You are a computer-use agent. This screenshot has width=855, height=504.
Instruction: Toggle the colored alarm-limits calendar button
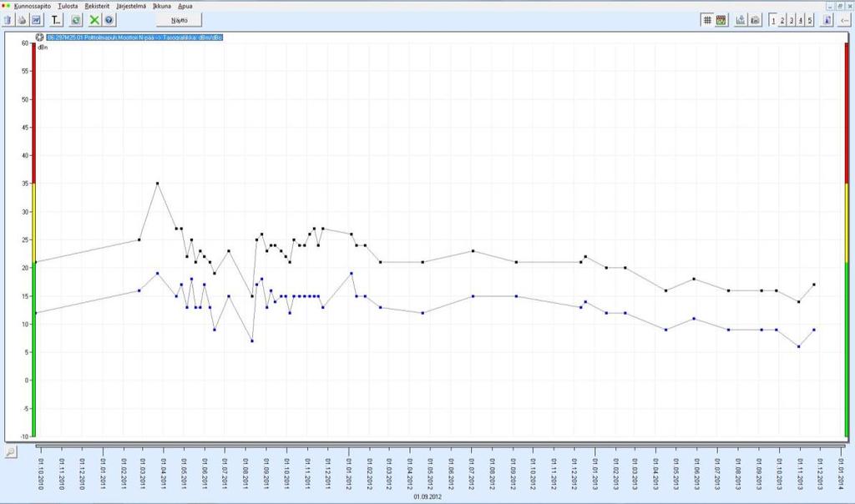point(721,20)
